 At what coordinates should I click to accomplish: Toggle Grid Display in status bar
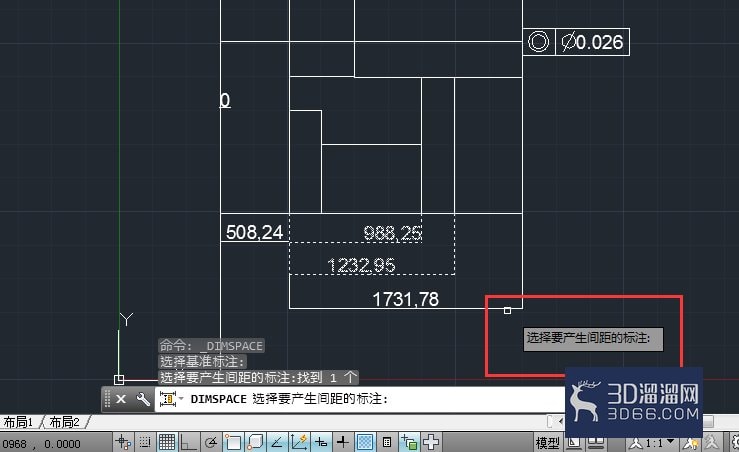pyautogui.click(x=167, y=443)
